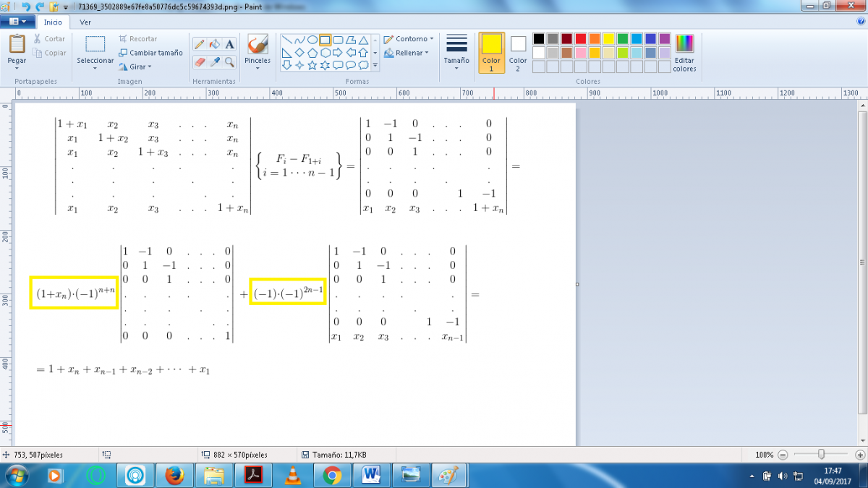868x488 pixels.
Task: Activate the Text tool
Action: 230,45
